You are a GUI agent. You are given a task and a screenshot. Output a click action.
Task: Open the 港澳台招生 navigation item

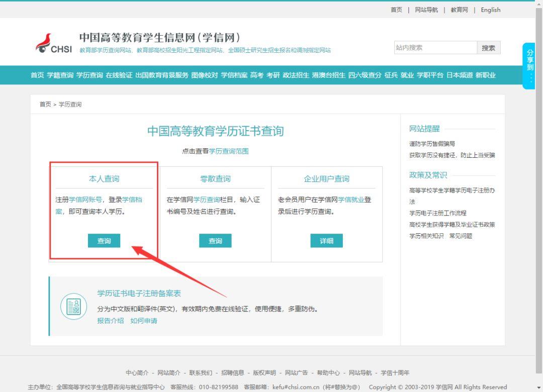[x=329, y=75]
